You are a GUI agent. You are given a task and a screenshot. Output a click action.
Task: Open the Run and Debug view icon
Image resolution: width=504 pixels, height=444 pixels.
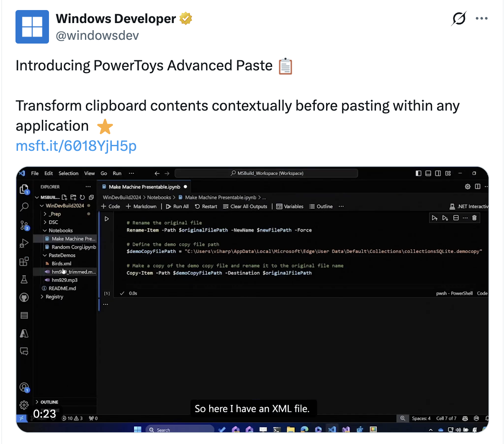click(24, 243)
